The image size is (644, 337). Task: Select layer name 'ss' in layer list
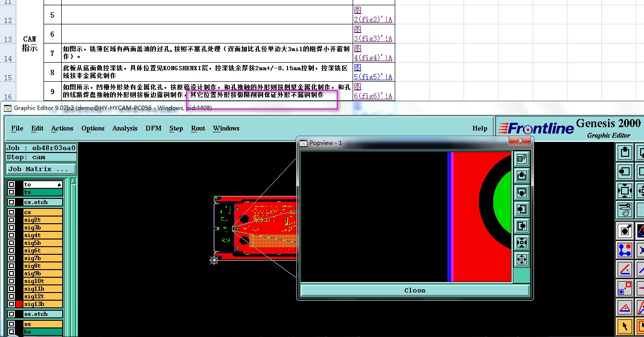coord(43,324)
